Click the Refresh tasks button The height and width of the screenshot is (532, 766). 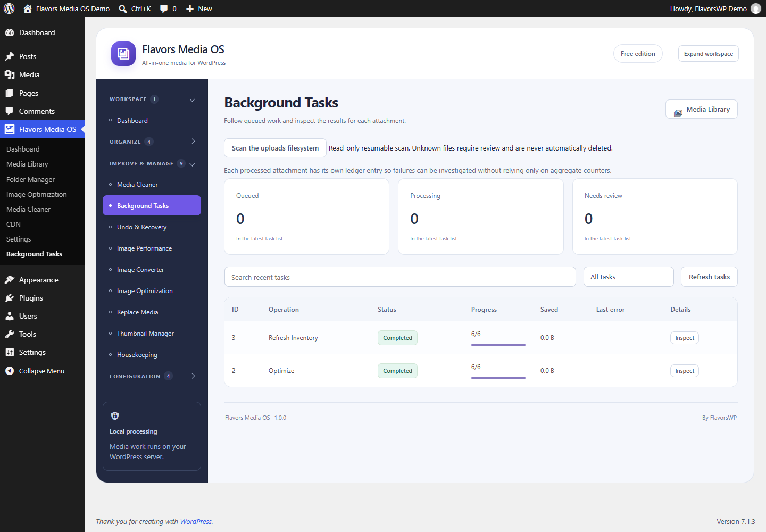(709, 277)
